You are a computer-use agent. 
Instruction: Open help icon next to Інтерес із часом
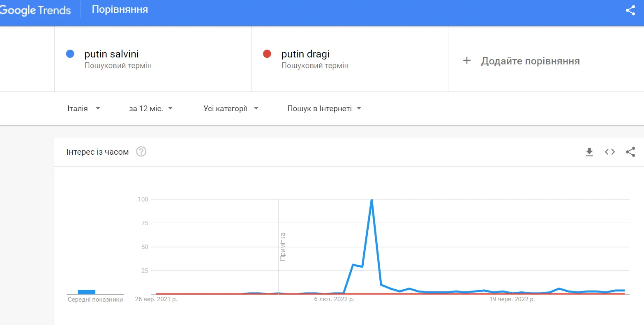(x=141, y=152)
